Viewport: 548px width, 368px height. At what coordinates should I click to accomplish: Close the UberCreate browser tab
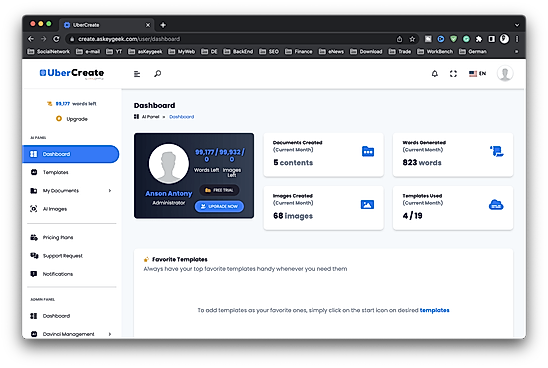pyautogui.click(x=148, y=25)
